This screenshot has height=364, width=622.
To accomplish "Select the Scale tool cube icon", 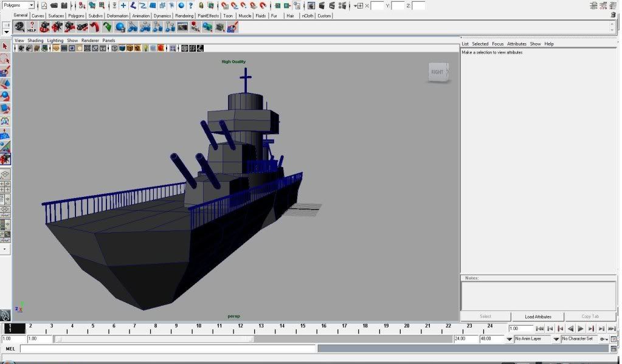I will 5,109.
